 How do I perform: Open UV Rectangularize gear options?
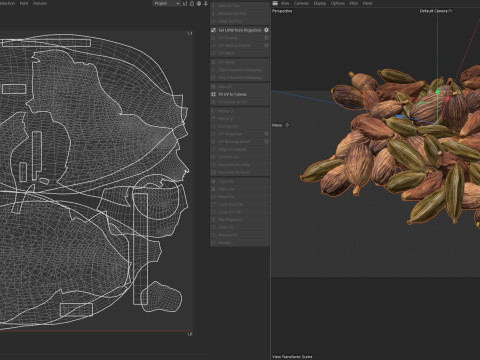pos(266,142)
